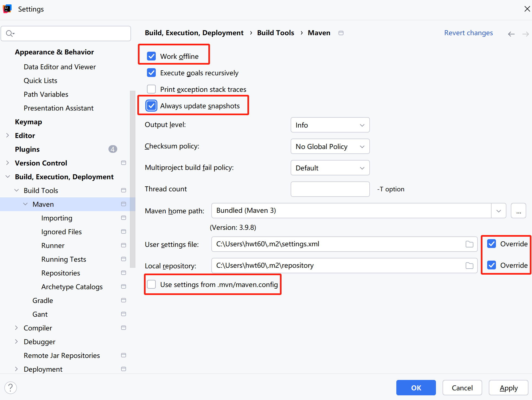532x400 pixels.
Task: Click project icon on Gradle row
Action: [124, 300]
